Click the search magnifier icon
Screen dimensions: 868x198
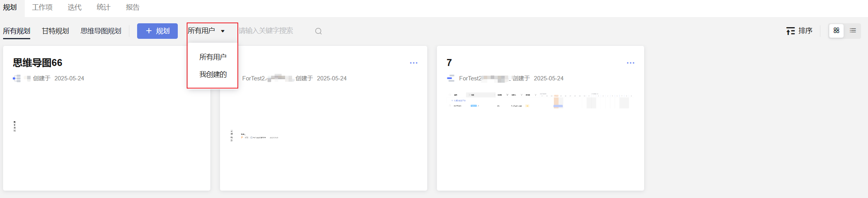318,31
